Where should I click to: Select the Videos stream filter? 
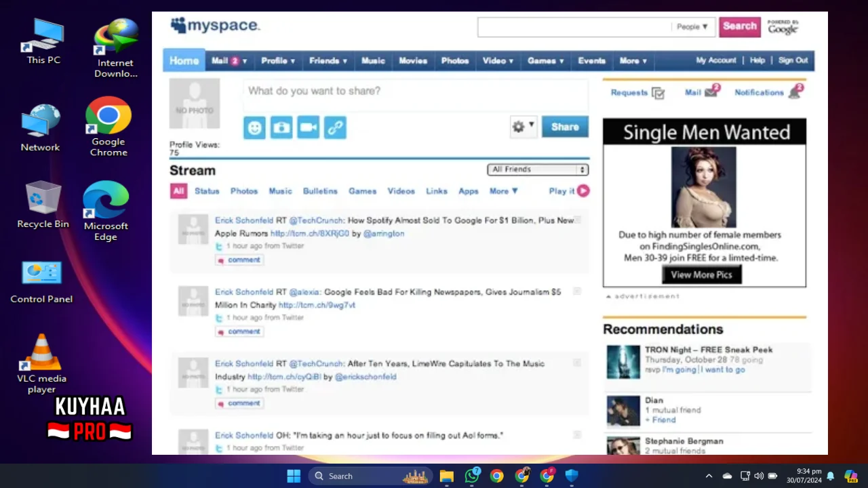point(401,191)
